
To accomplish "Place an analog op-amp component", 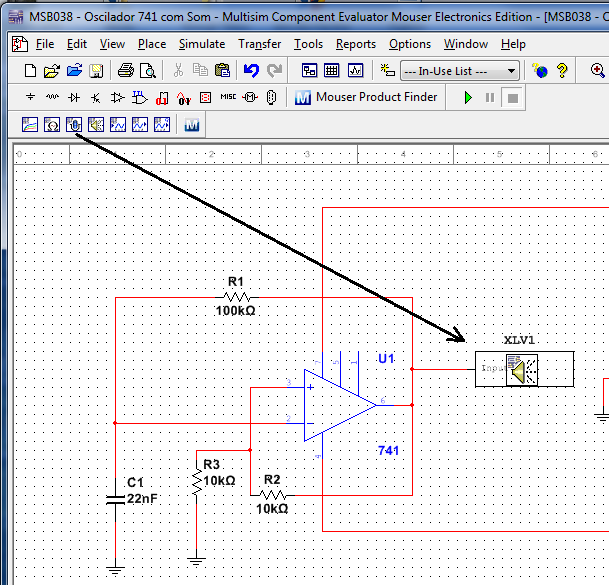I will click(117, 97).
